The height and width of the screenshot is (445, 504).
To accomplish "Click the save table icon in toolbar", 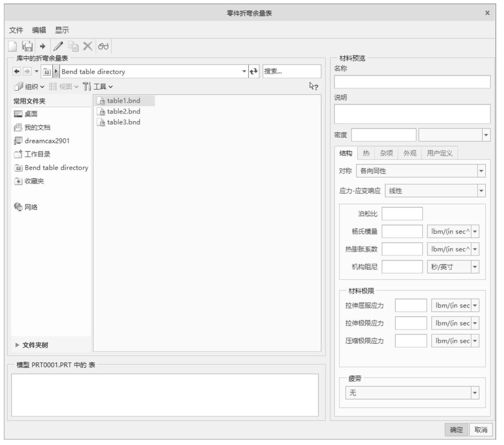I will [x=27, y=46].
